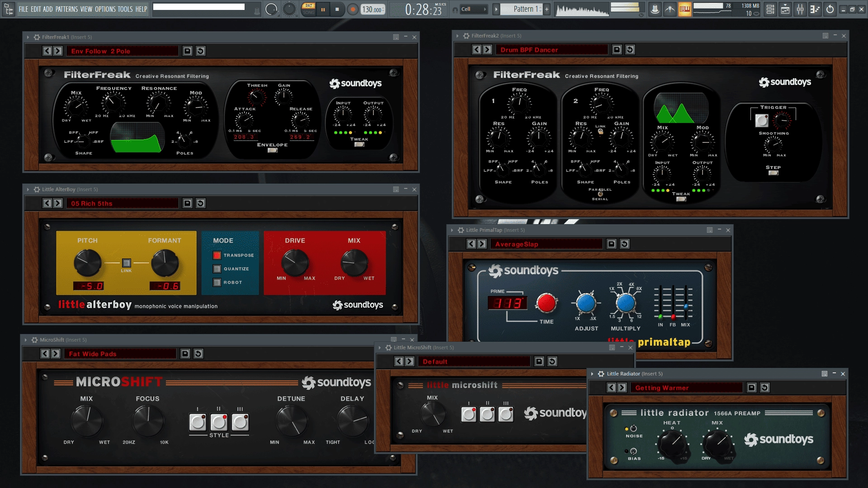Select style I button in the MicroShift window
Screen dimensions: 868x488
pyautogui.click(x=198, y=422)
